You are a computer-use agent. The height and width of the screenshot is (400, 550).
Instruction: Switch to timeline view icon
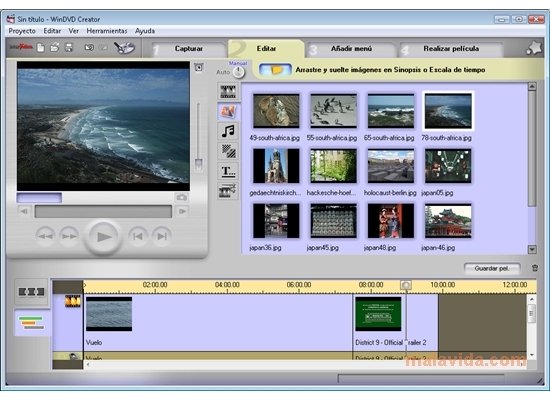pyautogui.click(x=32, y=322)
